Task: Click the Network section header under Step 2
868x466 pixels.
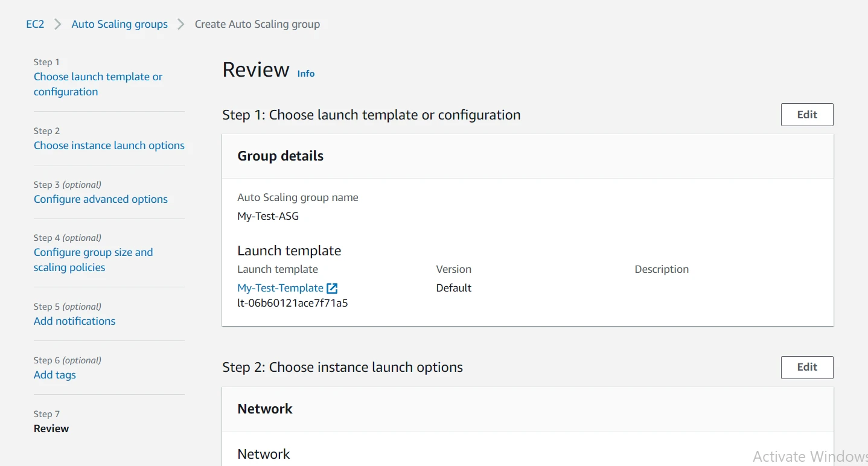Action: 265,409
